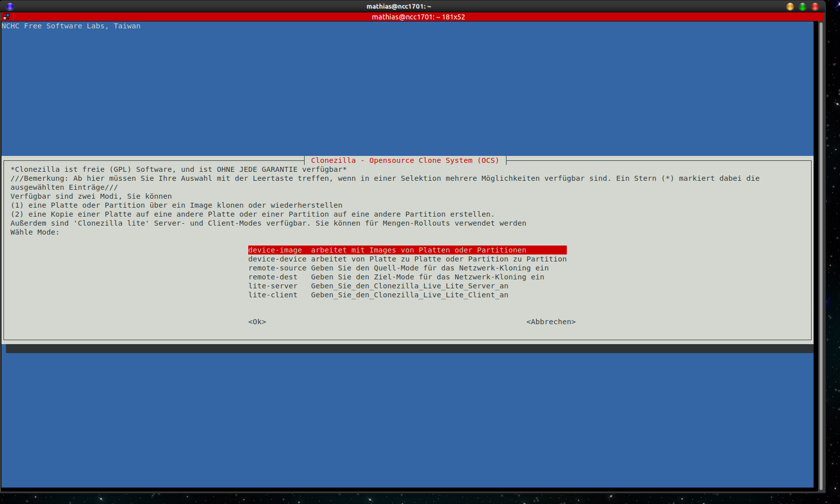Click the 'Wähle Mode:' prompt text
840x504 pixels.
(35, 232)
